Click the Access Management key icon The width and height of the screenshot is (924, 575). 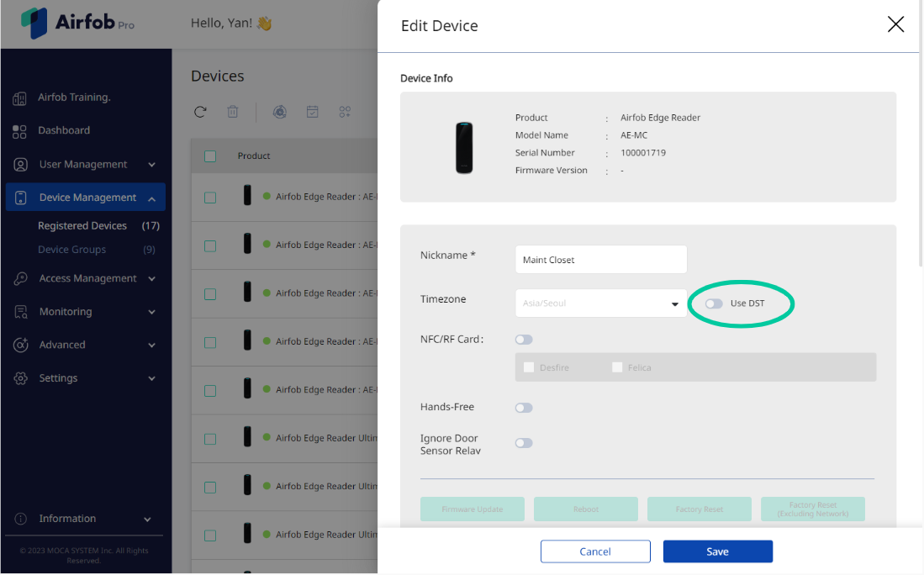coord(21,278)
